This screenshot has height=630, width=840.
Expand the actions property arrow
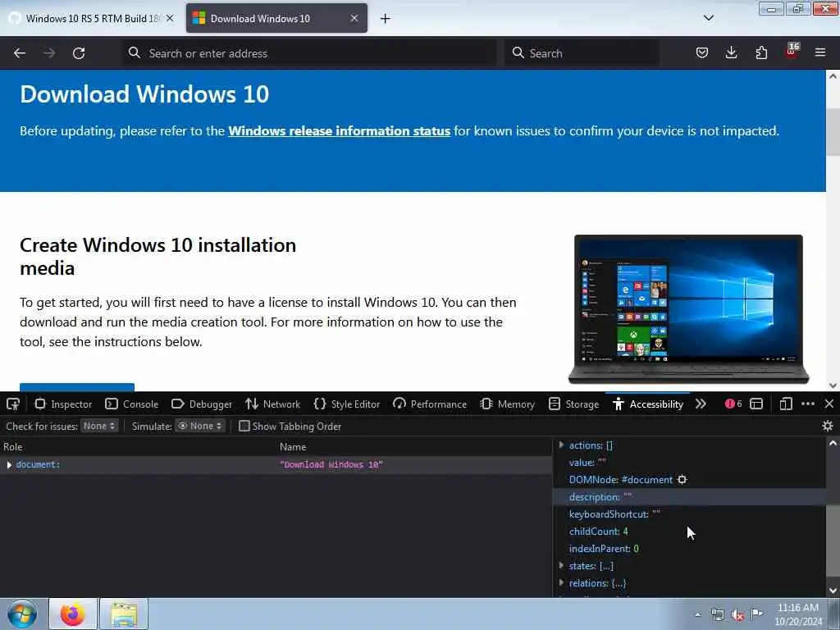[561, 445]
